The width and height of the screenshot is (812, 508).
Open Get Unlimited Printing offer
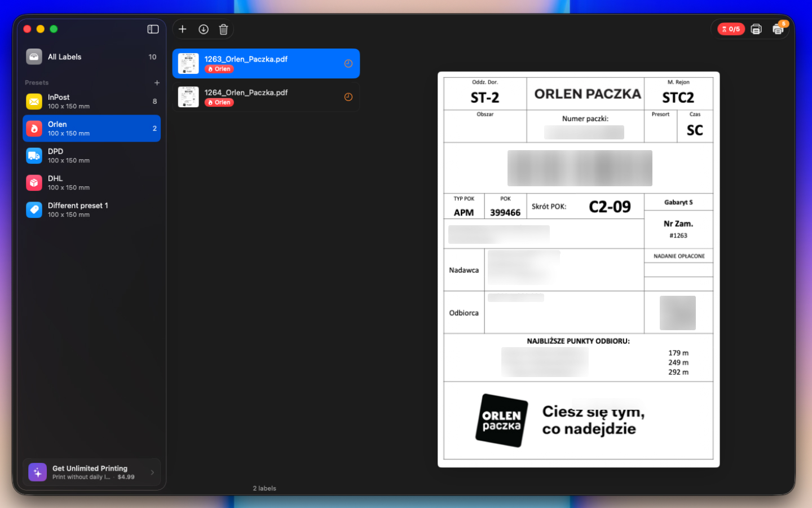click(x=92, y=472)
